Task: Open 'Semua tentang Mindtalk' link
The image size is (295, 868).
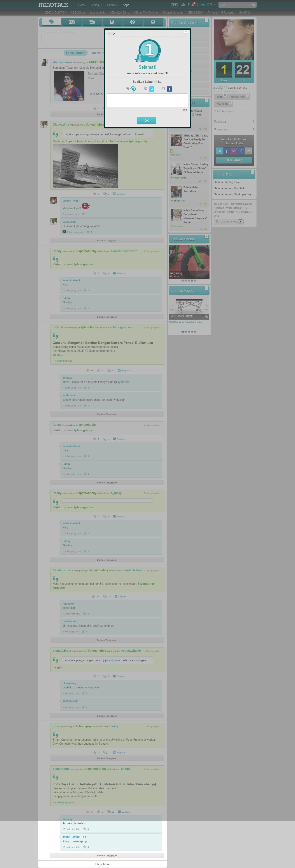Action: [229, 188]
